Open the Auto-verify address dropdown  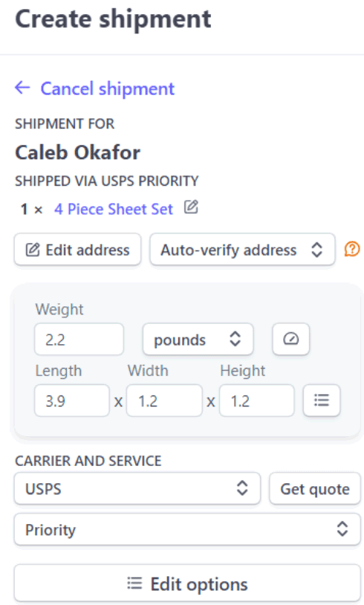click(242, 250)
